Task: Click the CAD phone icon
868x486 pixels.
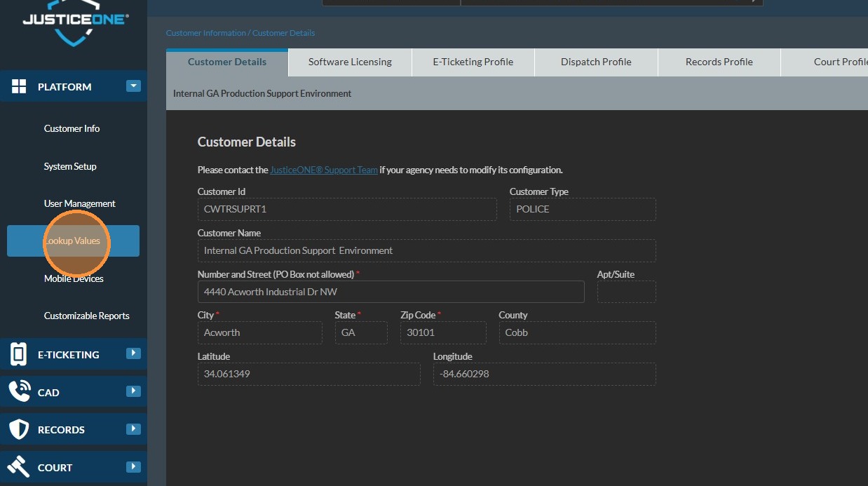Action: pos(19,391)
